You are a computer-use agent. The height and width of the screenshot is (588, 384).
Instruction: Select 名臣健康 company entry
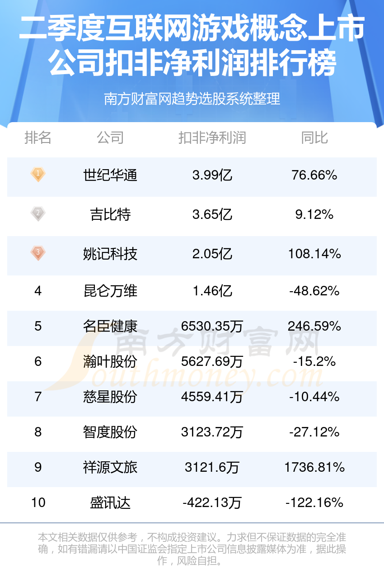coord(110,326)
